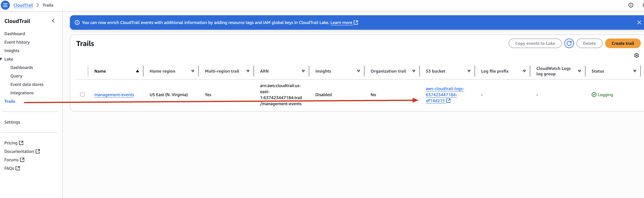This screenshot has width=644, height=198.
Task: Open the management-events trail link
Action: (114, 94)
